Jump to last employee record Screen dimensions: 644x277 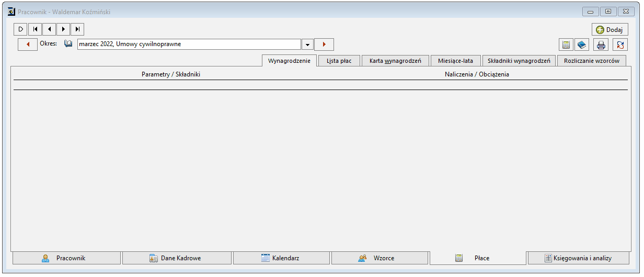point(77,29)
